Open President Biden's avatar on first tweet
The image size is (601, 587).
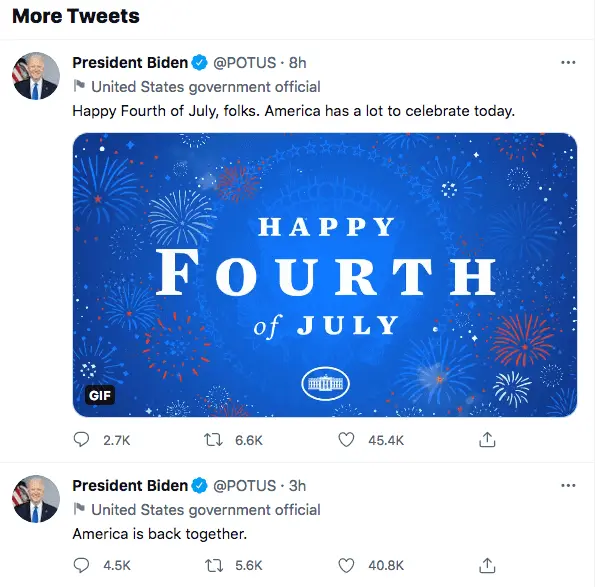pyautogui.click(x=35, y=76)
